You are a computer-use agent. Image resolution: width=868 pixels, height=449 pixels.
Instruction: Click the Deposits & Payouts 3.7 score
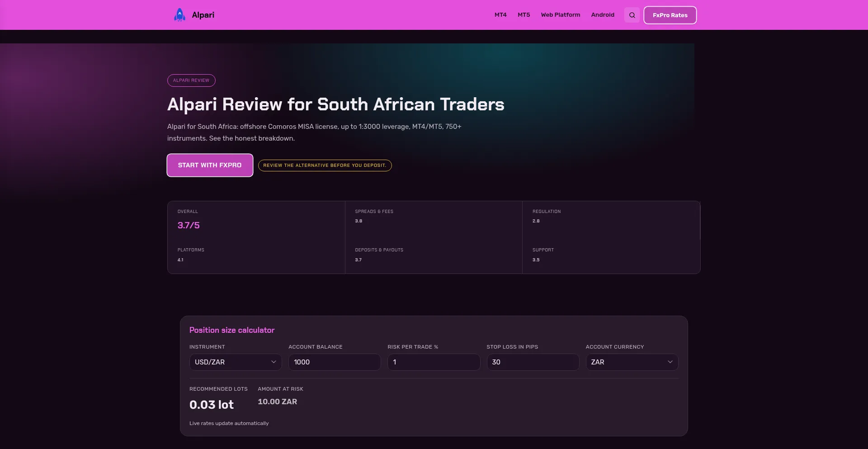point(358,260)
